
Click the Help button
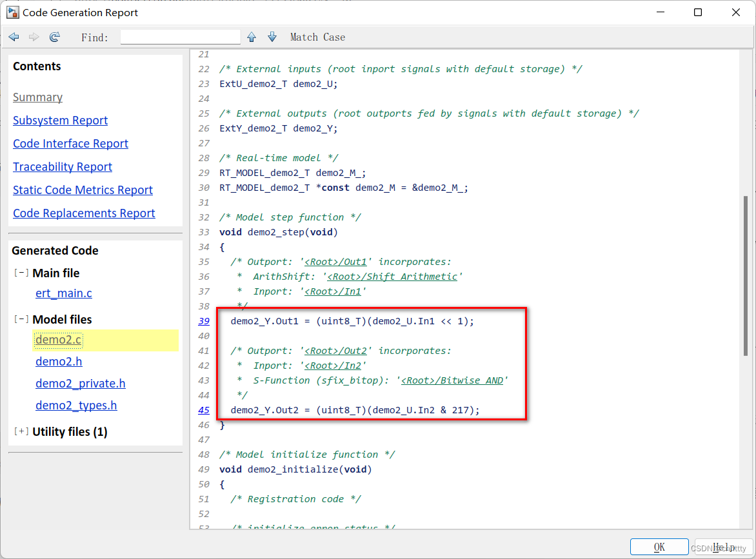(723, 547)
